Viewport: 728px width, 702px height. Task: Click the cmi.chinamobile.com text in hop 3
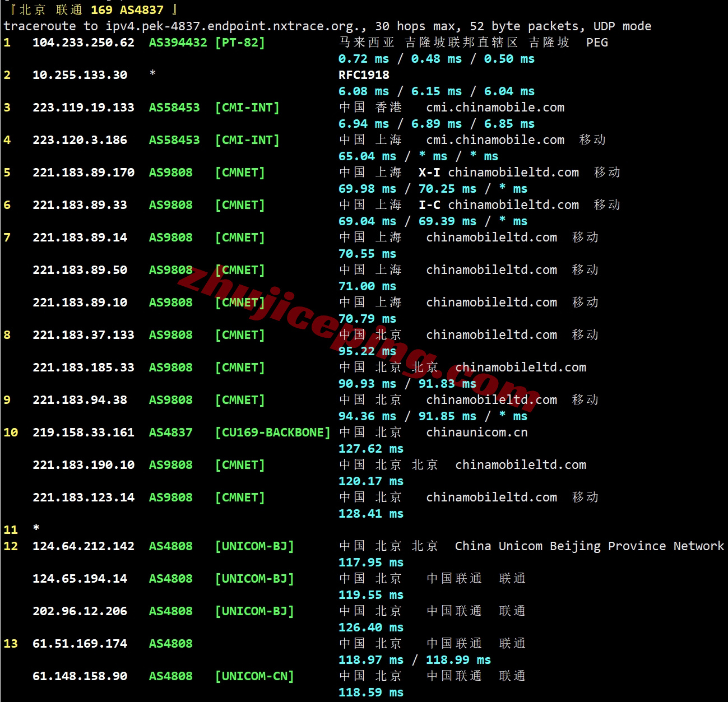pos(495,108)
